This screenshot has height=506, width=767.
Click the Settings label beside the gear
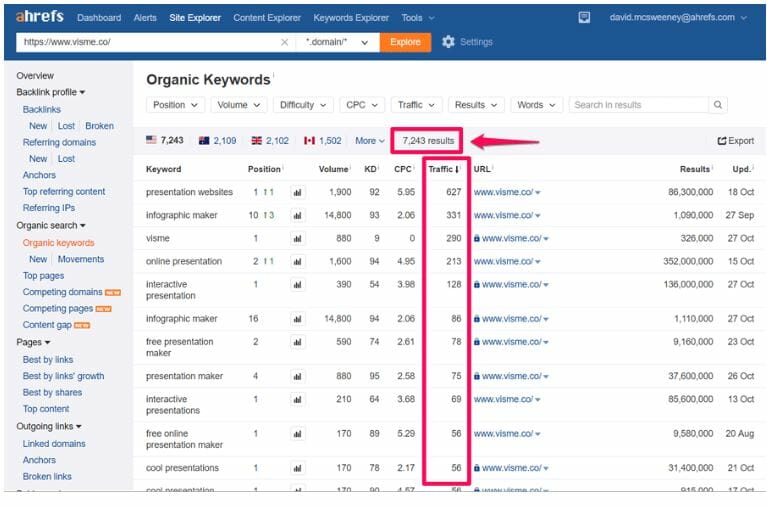[x=476, y=42]
